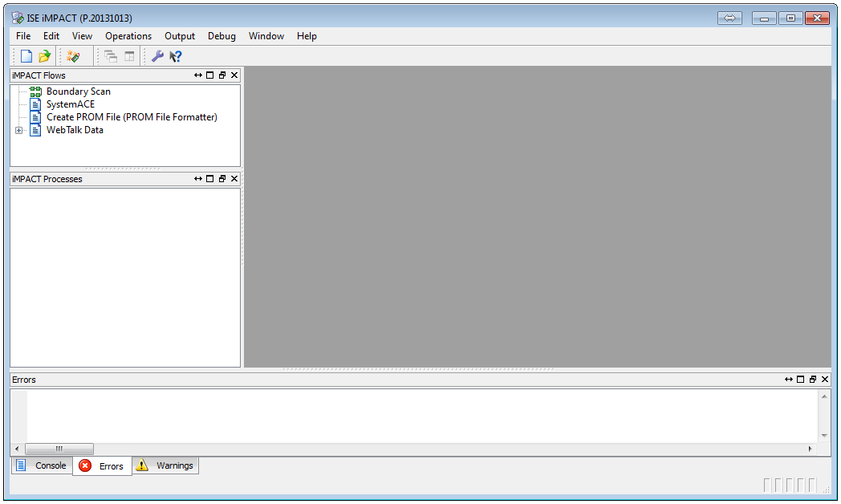Open the Window menu
The image size is (841, 504).
pos(266,36)
